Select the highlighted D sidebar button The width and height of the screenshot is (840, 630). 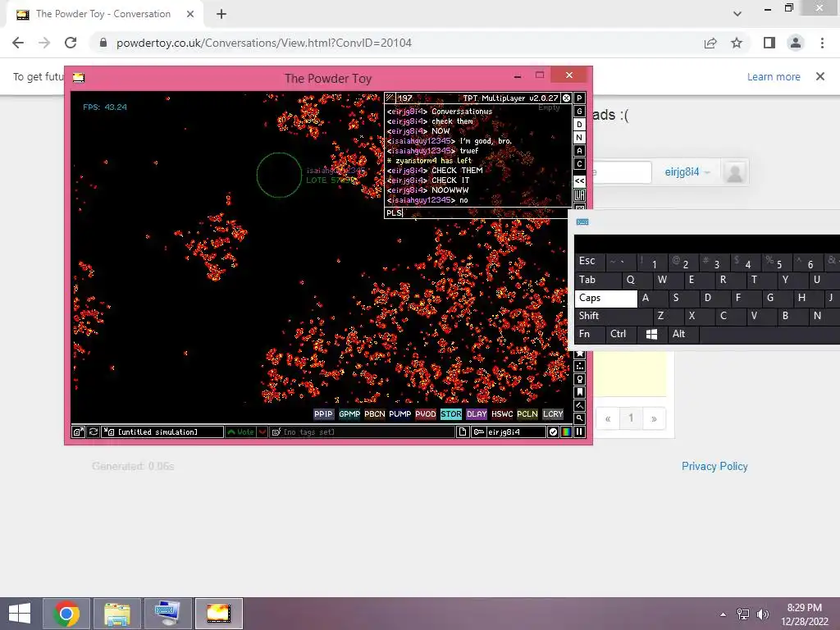(579, 125)
